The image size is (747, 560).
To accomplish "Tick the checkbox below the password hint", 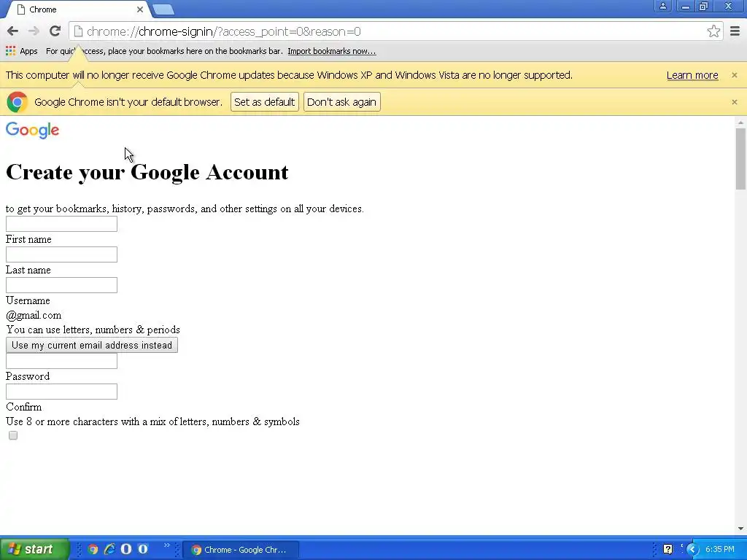I will pos(13,435).
